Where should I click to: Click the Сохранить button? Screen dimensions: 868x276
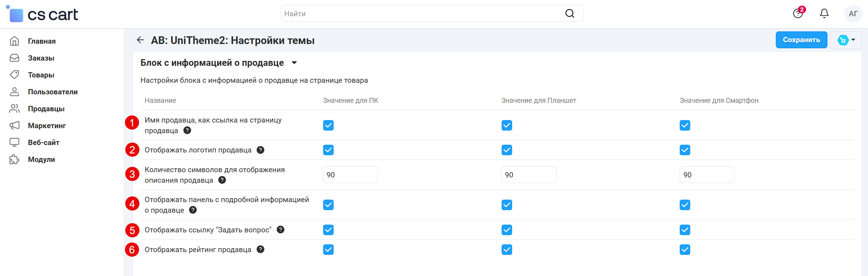click(x=801, y=40)
